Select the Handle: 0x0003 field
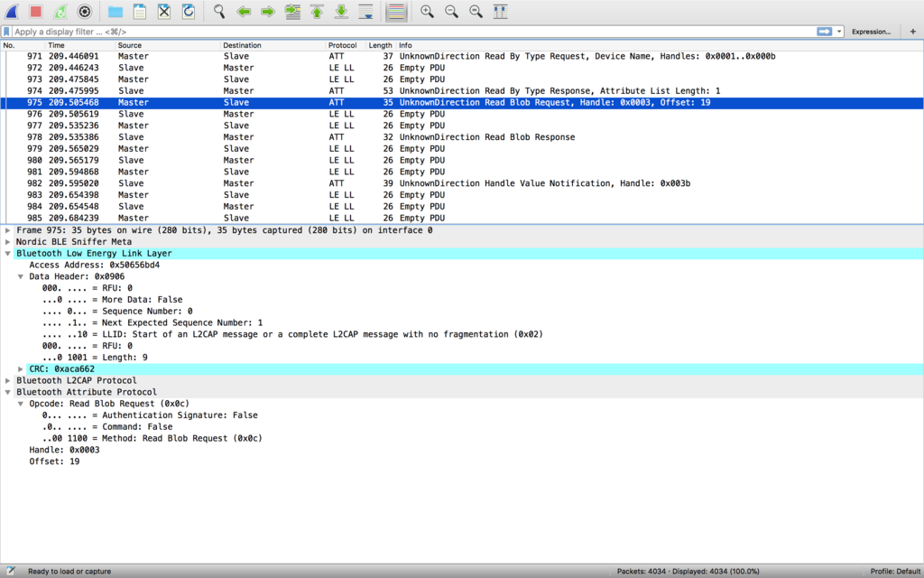The height and width of the screenshot is (578, 924). (x=64, y=450)
